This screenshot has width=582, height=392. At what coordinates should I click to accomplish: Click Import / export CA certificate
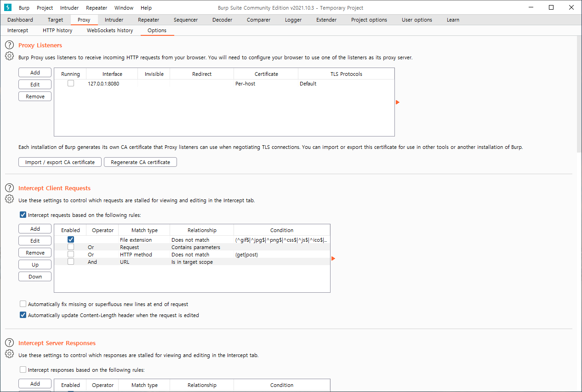pos(60,162)
